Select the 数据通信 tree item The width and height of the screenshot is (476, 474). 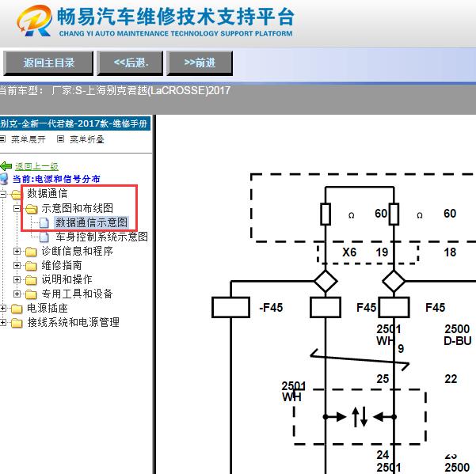[48, 193]
